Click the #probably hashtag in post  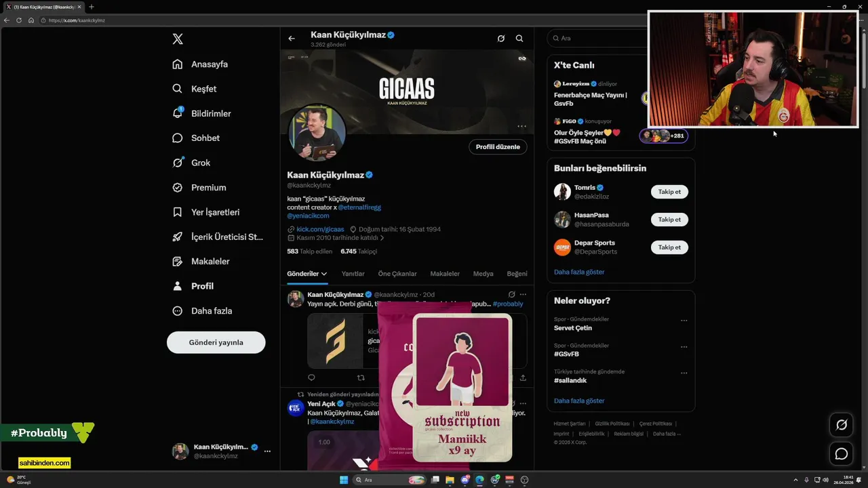tap(508, 304)
